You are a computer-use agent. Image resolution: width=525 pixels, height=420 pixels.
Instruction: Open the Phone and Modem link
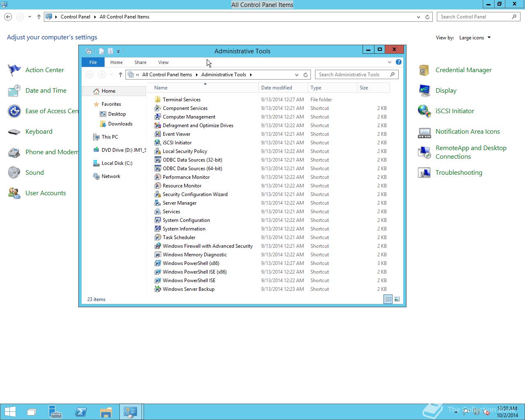(x=52, y=152)
